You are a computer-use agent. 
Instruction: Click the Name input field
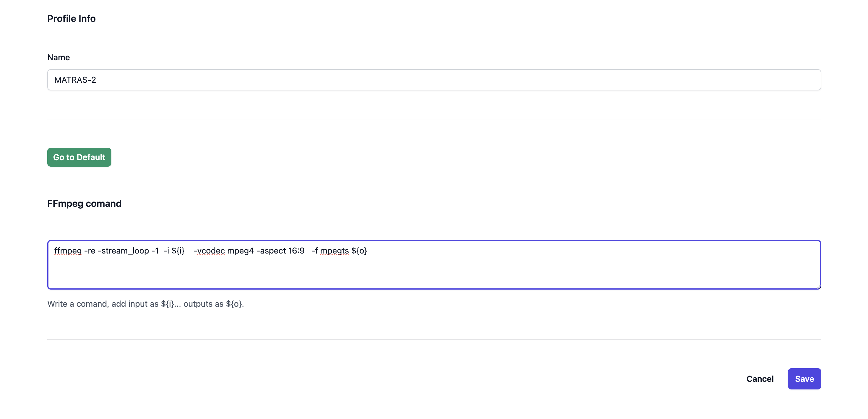434,80
